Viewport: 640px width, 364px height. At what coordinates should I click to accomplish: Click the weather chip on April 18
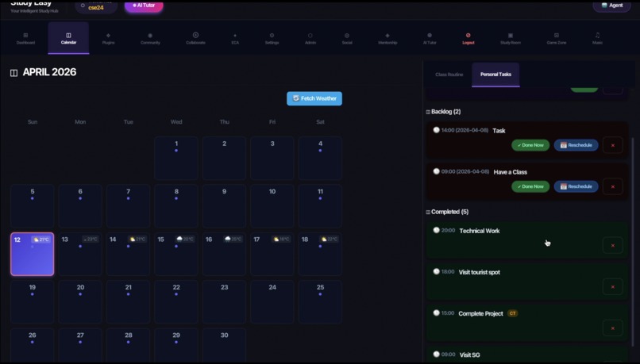330,239
